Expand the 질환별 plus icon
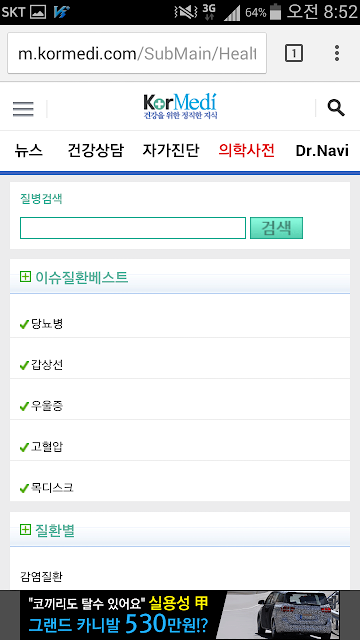 point(25,530)
